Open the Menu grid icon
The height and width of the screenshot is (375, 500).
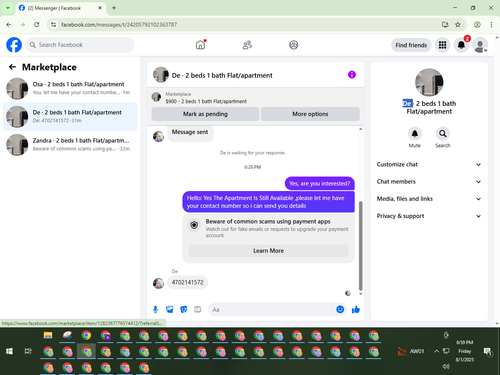point(442,45)
